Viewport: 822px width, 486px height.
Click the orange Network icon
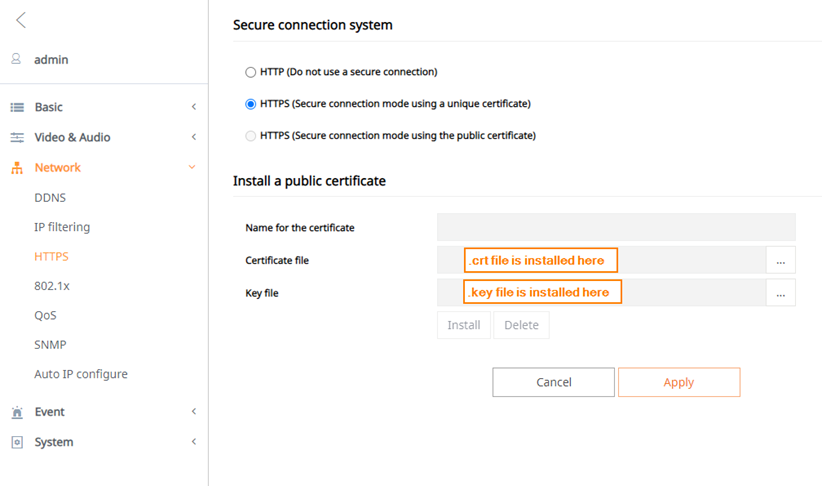pos(17,168)
